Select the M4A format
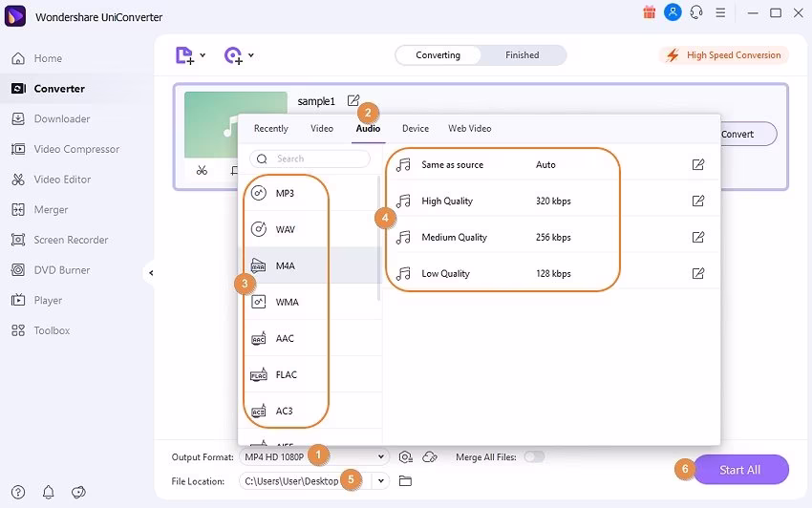 310,265
